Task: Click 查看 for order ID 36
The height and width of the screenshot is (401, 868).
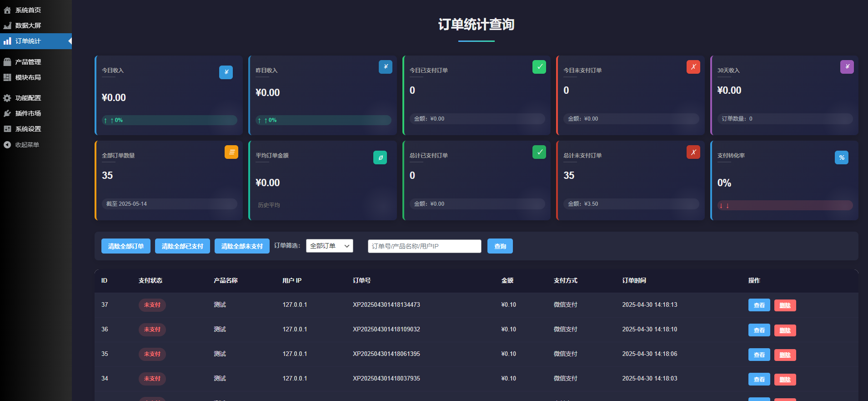Action: [x=759, y=330]
